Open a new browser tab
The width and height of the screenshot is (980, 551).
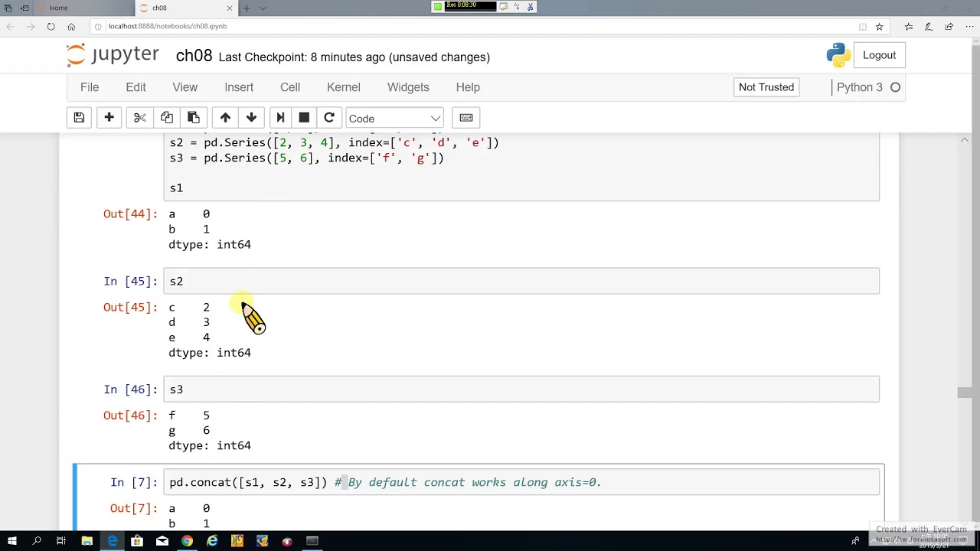[247, 8]
